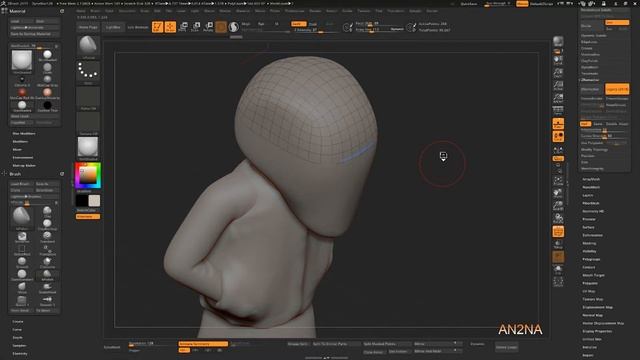Expand the Deformation subpalette

592,236
